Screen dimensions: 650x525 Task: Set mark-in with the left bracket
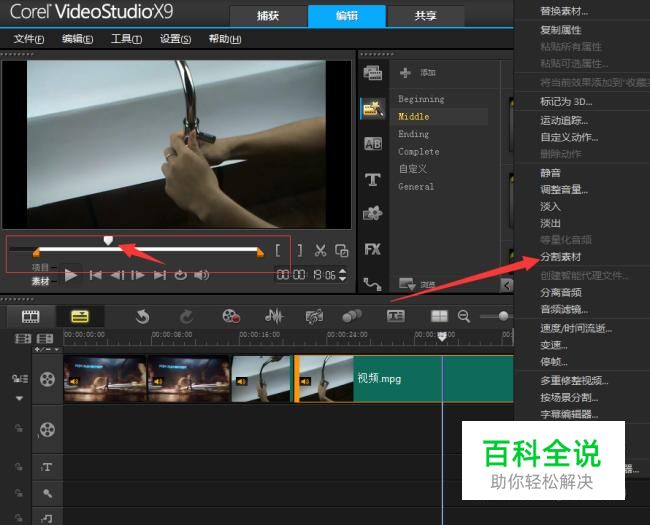(277, 250)
